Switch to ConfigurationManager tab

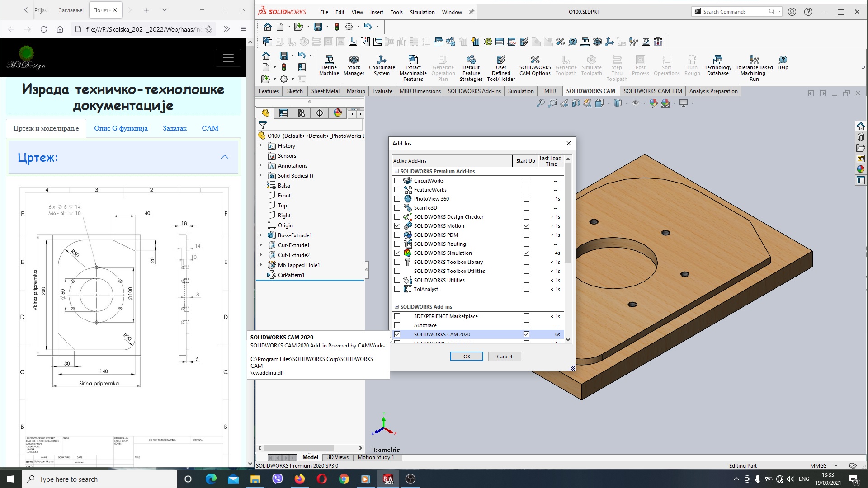302,113
